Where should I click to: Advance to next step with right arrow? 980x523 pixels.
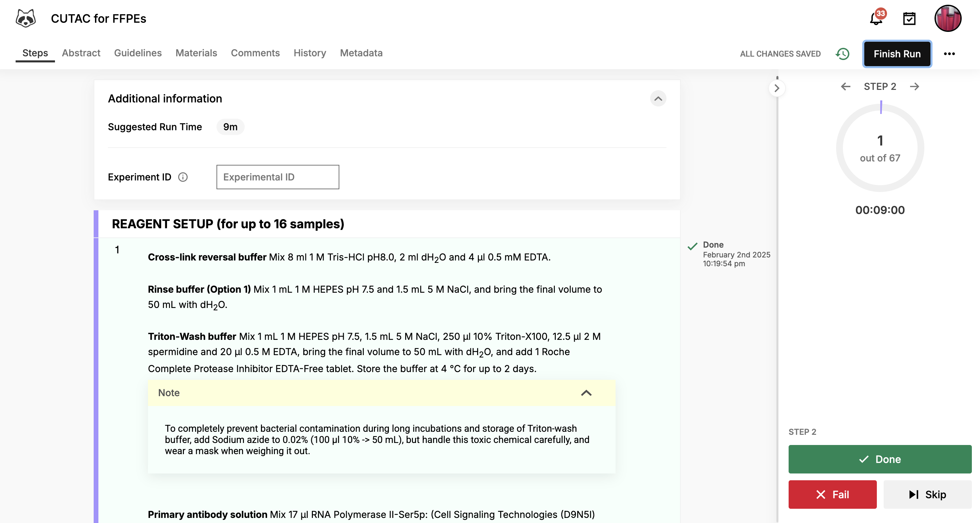click(915, 87)
